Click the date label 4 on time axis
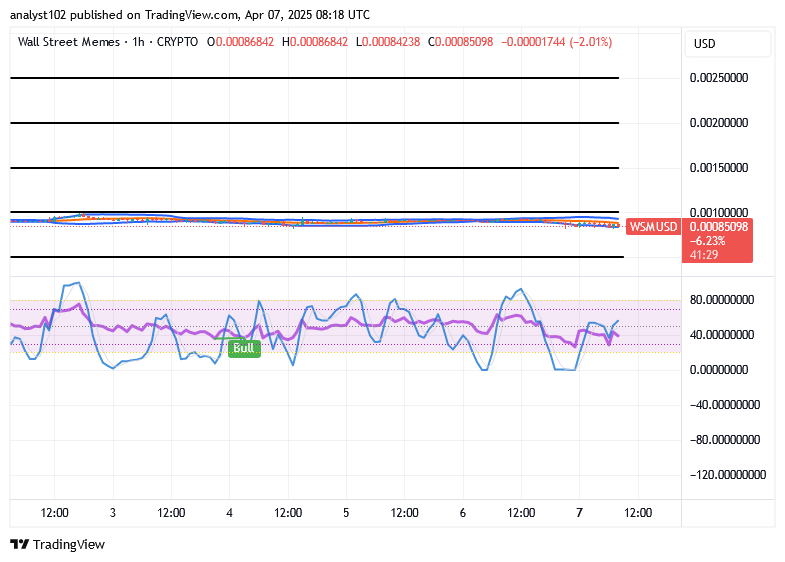This screenshot has height=562, width=785. pyautogui.click(x=229, y=513)
